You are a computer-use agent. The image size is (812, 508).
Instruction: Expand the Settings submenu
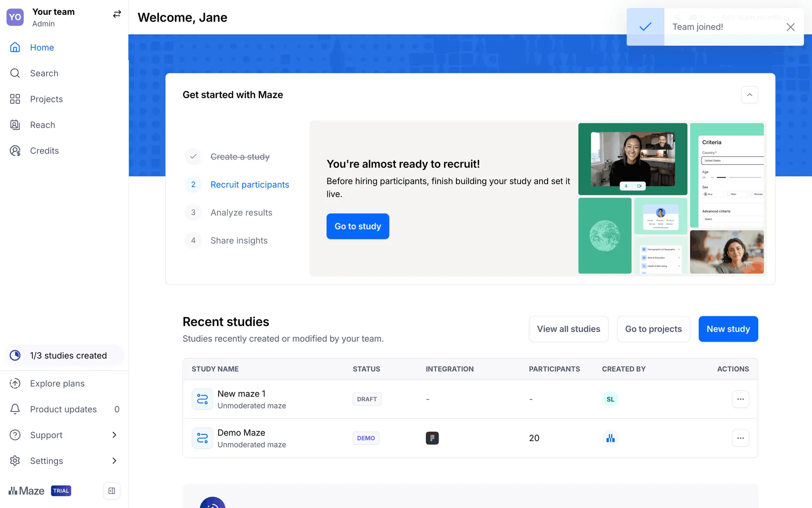click(x=114, y=461)
